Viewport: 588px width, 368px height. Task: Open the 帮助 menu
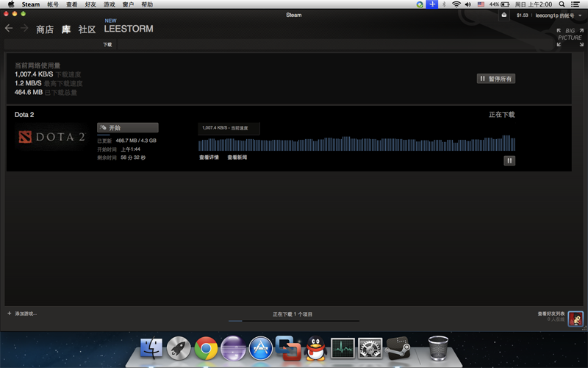pyautogui.click(x=147, y=4)
